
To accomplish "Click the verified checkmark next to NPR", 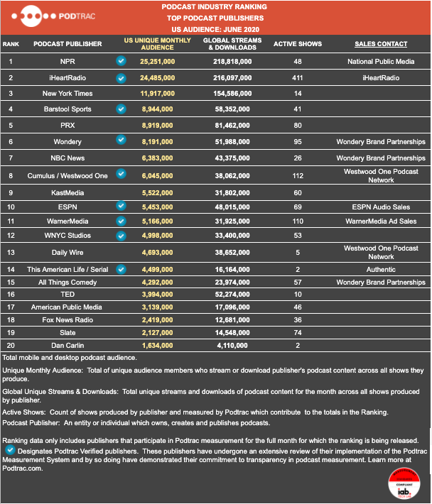I will click(121, 61).
